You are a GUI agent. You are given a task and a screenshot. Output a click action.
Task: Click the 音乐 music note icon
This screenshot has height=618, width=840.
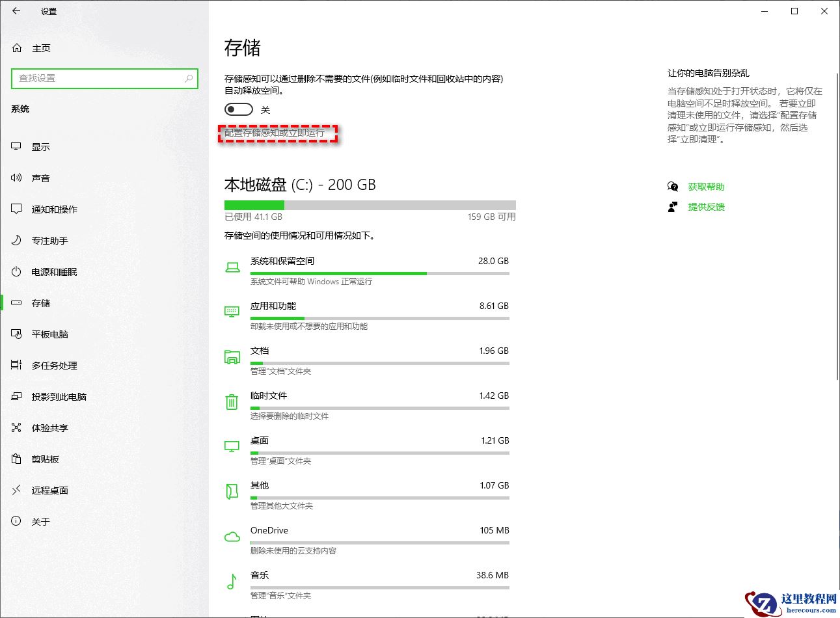coord(232,581)
